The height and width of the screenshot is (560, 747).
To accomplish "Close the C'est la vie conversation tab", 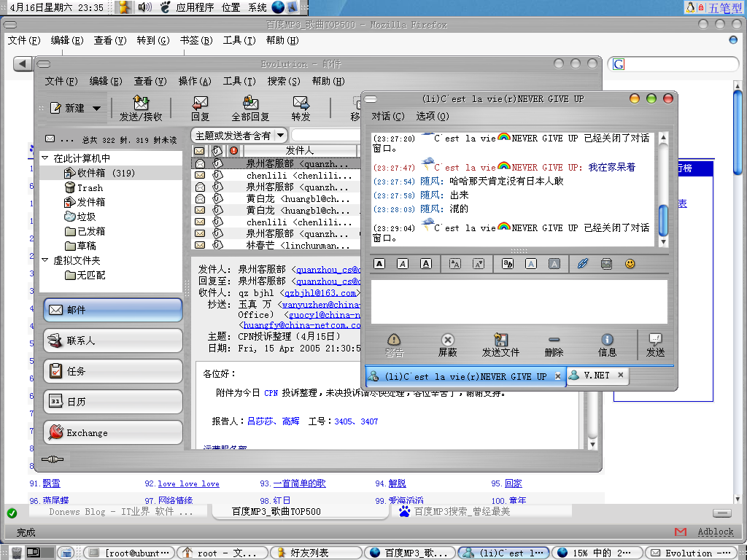I will 558,376.
